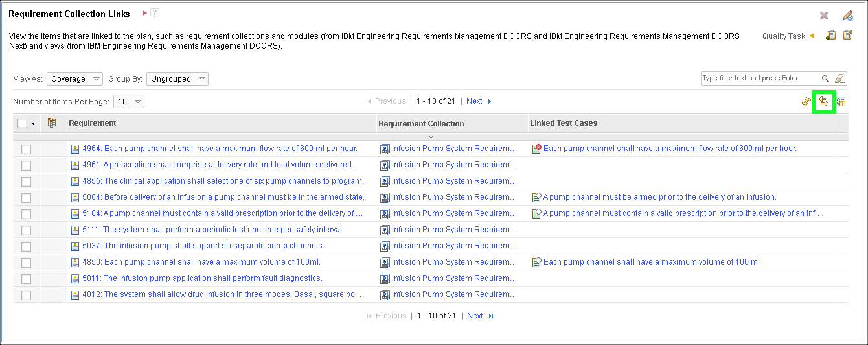This screenshot has width=868, height=345.
Task: Open the Number of Items Per Page dropdown
Action: pyautogui.click(x=128, y=102)
